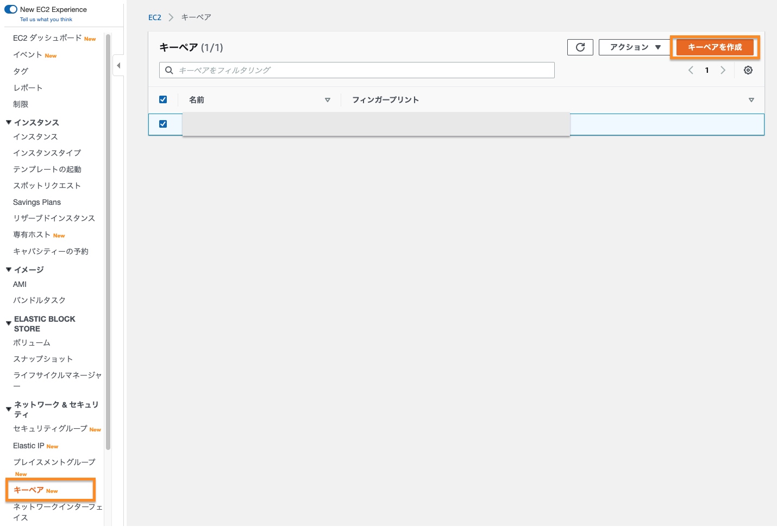
Task: Click the キーペアを作成 button
Action: coord(715,47)
